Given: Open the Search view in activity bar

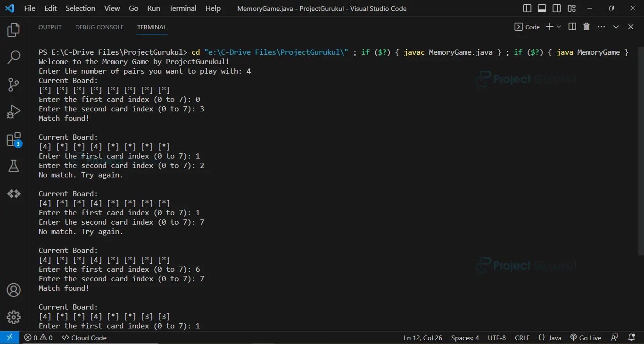Looking at the screenshot, I should pyautogui.click(x=14, y=58).
